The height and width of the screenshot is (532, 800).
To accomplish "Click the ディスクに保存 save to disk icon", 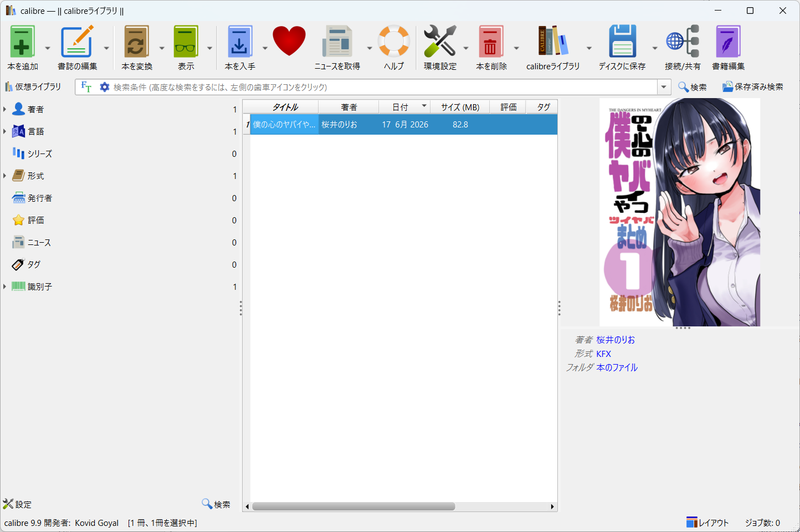I will point(622,42).
